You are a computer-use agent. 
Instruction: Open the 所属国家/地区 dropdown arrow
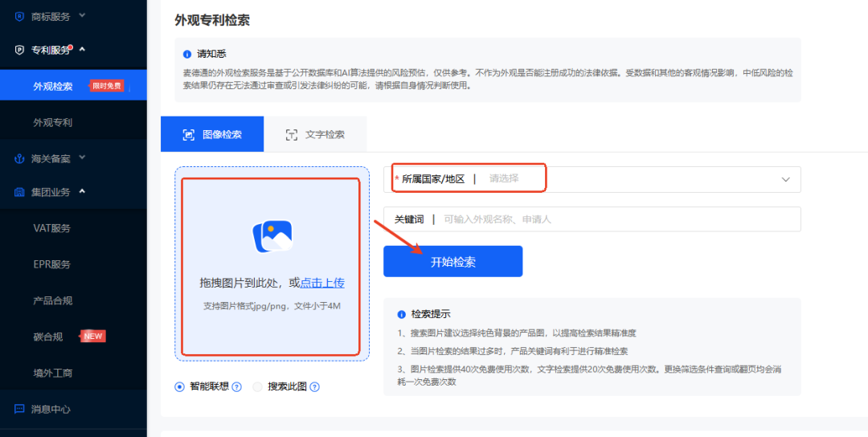785,180
